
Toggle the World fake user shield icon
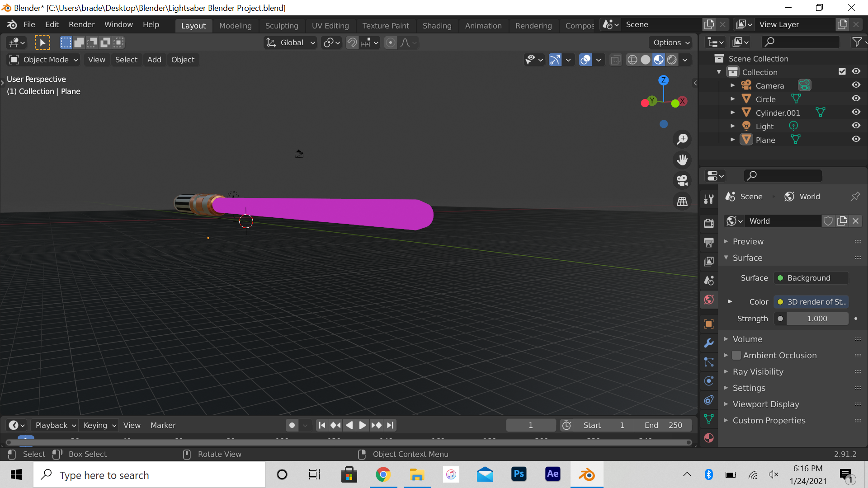(x=828, y=221)
